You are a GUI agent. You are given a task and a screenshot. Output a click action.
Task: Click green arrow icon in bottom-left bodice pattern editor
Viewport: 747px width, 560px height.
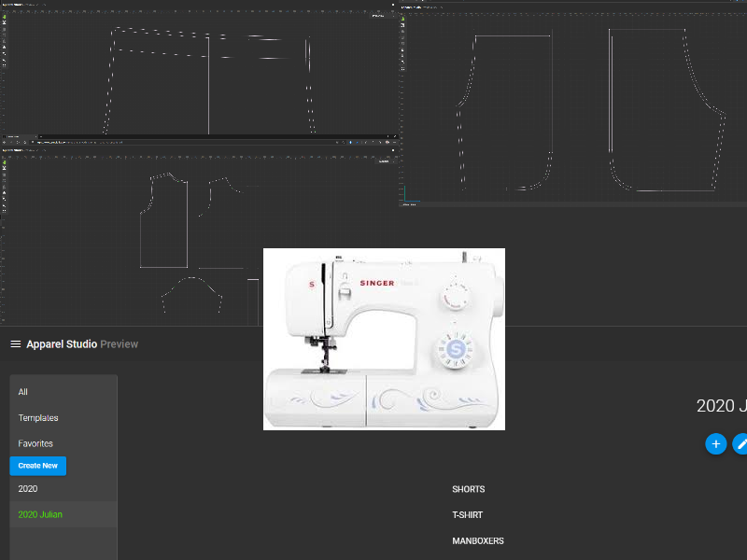point(5,162)
